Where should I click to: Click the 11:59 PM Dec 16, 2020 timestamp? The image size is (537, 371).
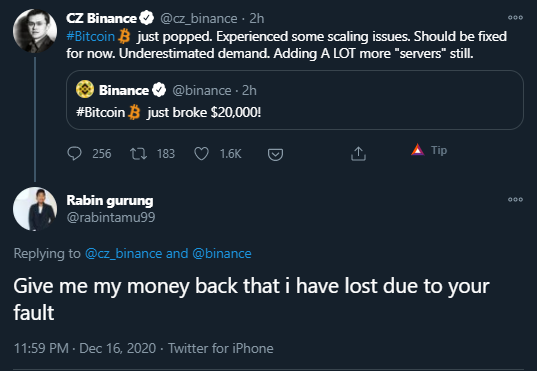click(85, 348)
